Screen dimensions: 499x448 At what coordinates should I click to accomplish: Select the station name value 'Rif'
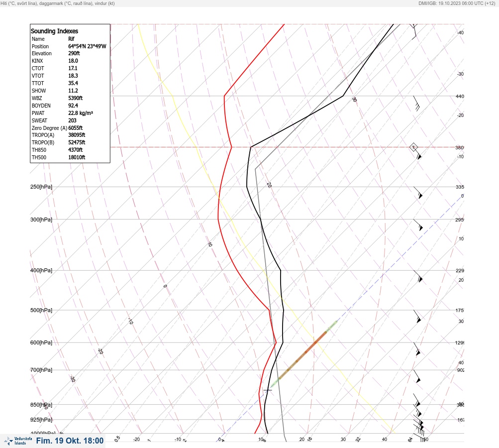tap(71, 39)
